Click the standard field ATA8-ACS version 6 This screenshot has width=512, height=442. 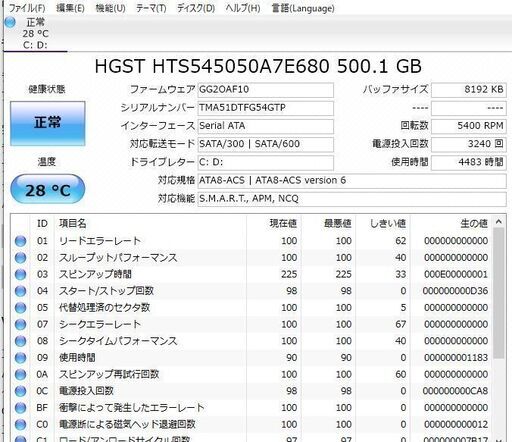[352, 180]
